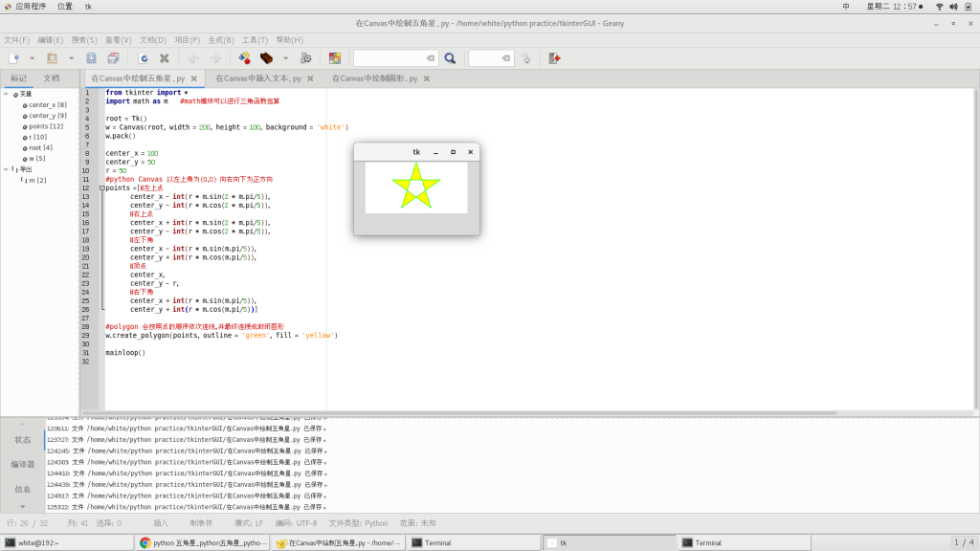Open the dropdown arrow next to New
The height and width of the screenshot is (551, 980).
tap(32, 58)
